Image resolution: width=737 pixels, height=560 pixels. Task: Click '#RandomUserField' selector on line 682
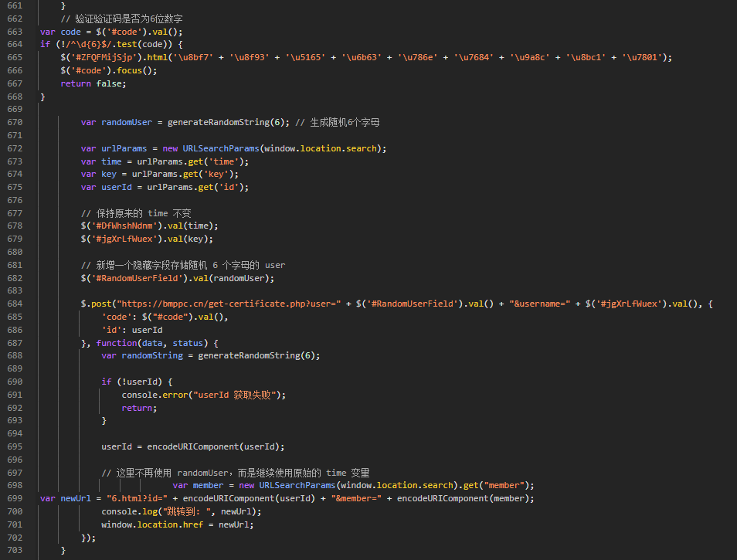click(137, 278)
